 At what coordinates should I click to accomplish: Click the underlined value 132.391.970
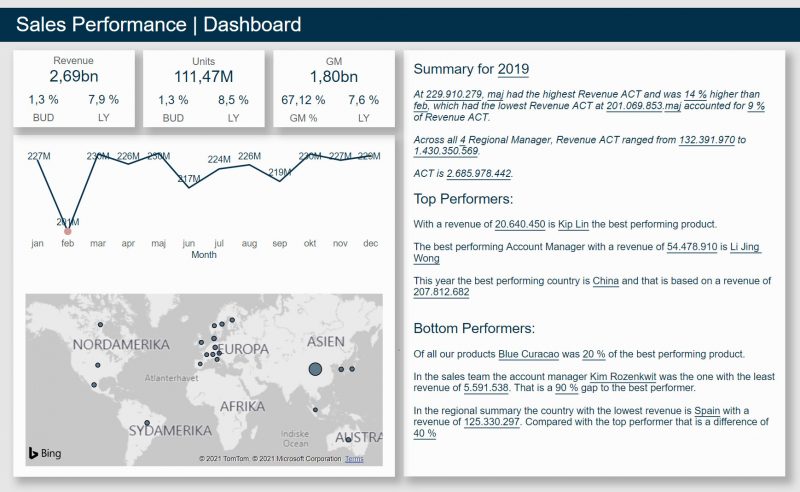point(707,140)
